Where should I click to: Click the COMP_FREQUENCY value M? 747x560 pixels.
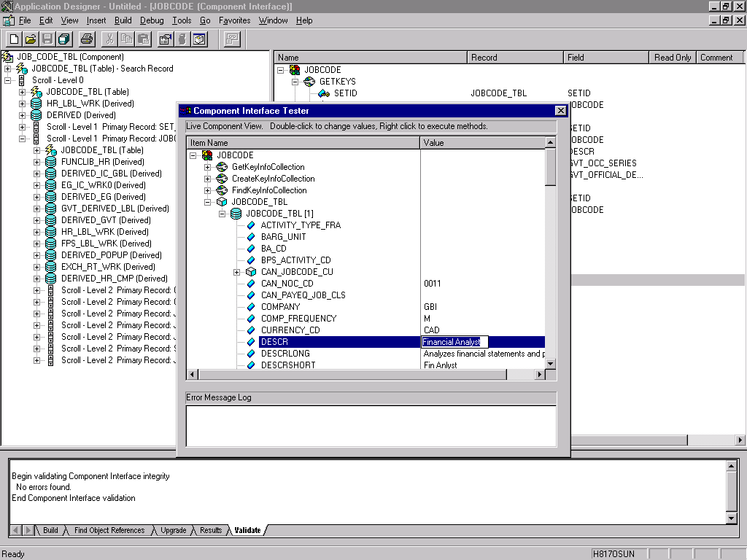427,319
